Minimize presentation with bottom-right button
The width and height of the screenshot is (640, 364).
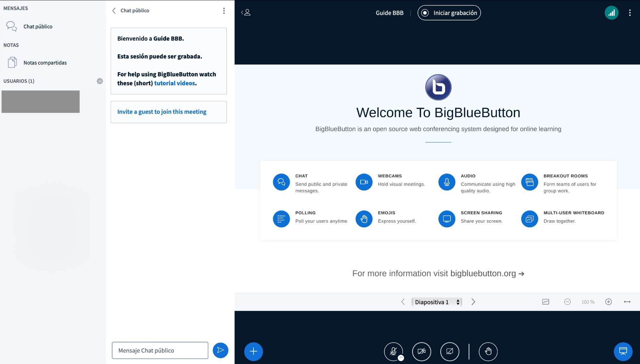point(623,351)
